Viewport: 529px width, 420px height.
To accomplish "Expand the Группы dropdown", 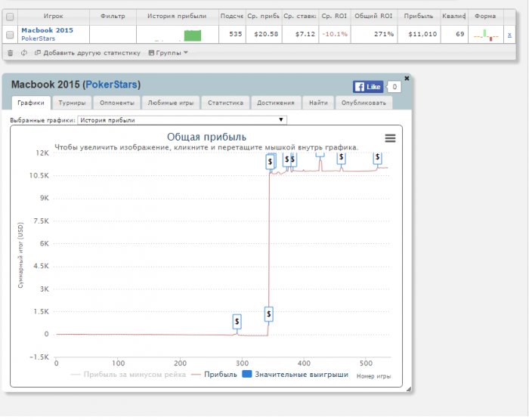I will [x=169, y=53].
